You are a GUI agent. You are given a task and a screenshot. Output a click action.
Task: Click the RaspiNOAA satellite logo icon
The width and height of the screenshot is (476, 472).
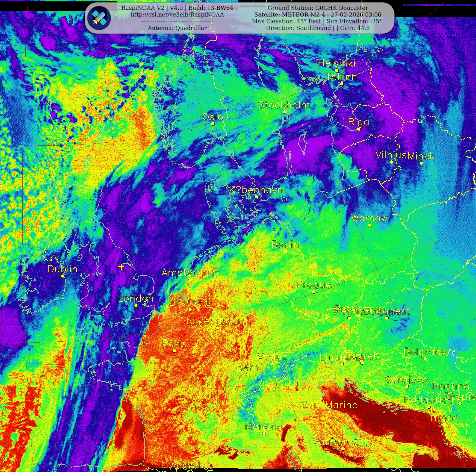(x=99, y=18)
